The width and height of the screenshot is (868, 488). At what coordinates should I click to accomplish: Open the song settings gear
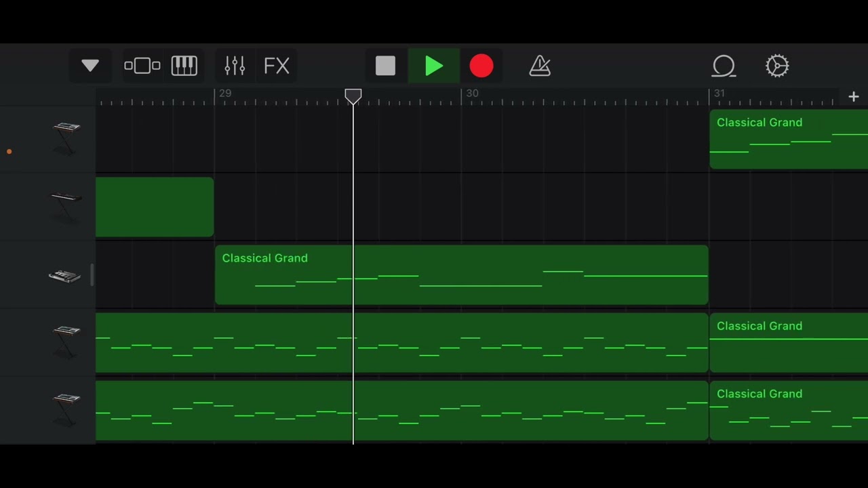(777, 66)
